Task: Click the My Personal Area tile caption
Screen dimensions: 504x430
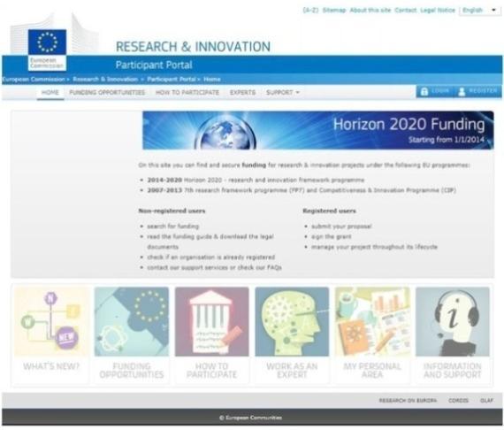Action: 372,370
